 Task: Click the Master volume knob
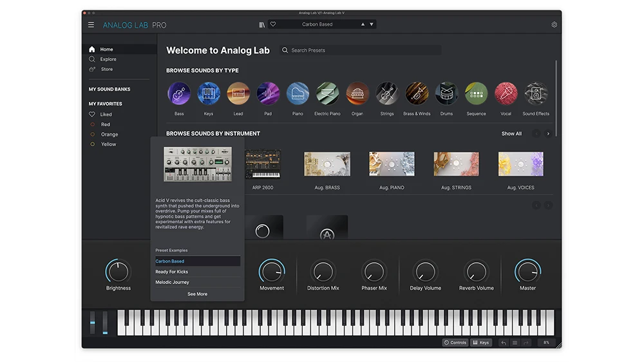click(x=527, y=272)
